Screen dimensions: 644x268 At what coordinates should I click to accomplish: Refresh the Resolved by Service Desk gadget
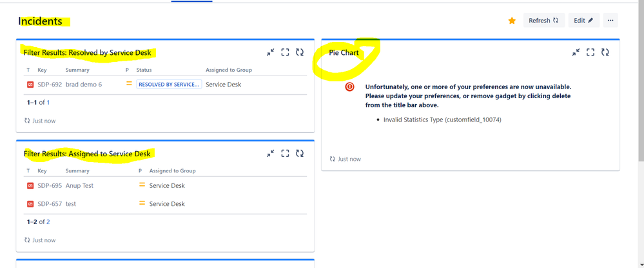point(300,52)
